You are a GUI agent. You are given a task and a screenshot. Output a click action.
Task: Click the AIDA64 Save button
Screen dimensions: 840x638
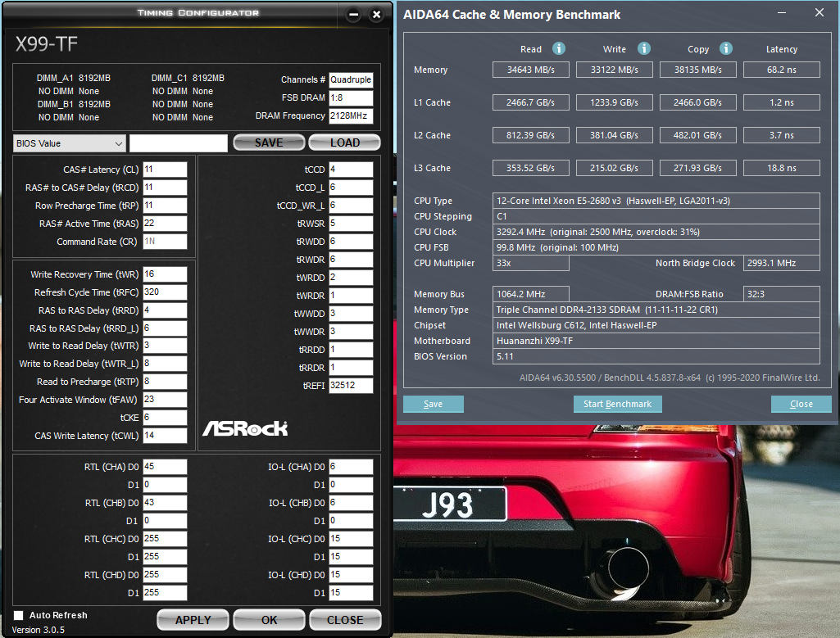pos(433,404)
